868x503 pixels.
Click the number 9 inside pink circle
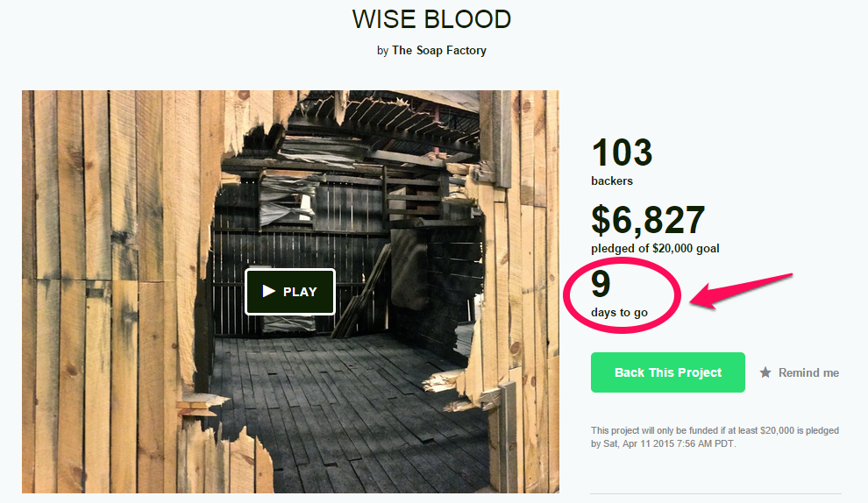tap(601, 284)
